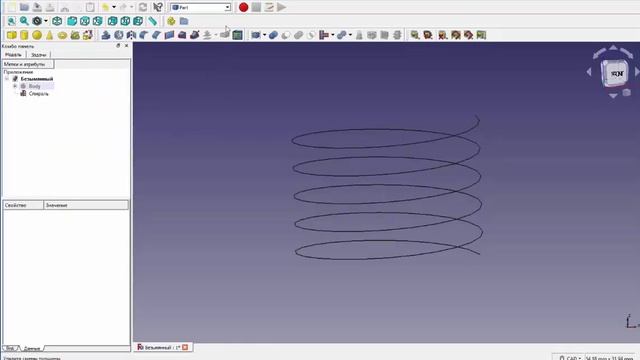Open the compound tools dropdown arrow

click(264, 35)
